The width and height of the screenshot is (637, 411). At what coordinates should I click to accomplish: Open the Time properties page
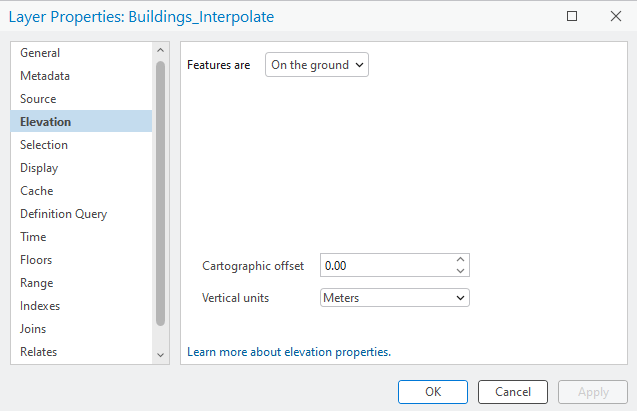33,237
